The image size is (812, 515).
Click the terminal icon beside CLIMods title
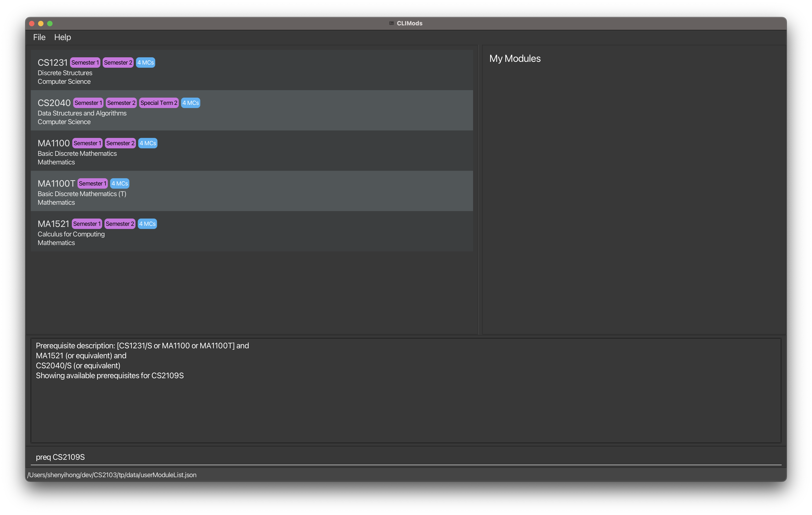pos(391,23)
